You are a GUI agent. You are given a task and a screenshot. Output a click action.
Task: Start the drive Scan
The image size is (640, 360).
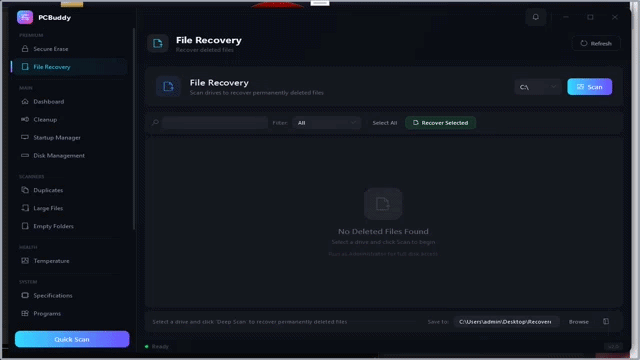589,87
